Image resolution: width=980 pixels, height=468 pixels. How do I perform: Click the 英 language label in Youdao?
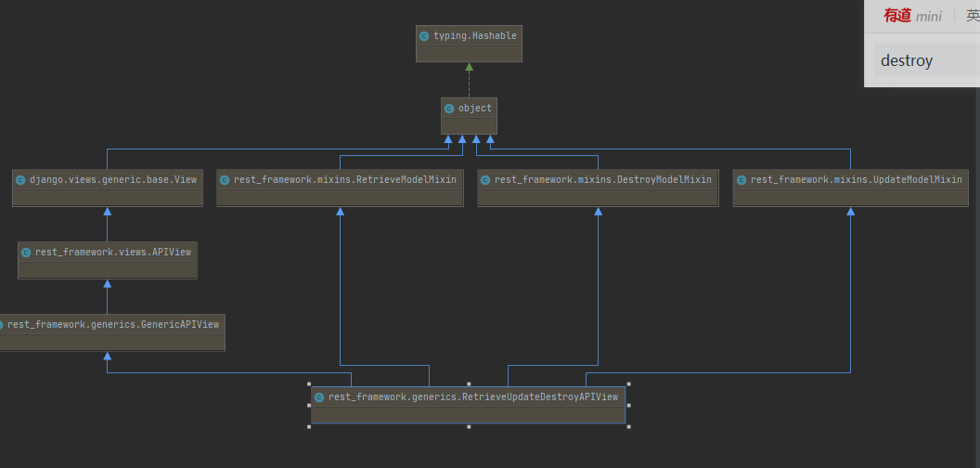pos(973,16)
